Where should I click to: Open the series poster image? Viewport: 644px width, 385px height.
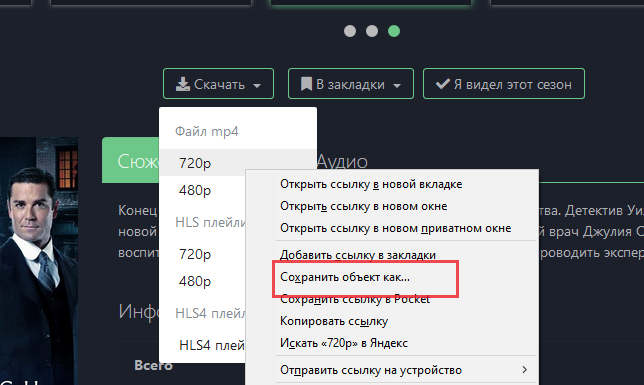tap(39, 261)
